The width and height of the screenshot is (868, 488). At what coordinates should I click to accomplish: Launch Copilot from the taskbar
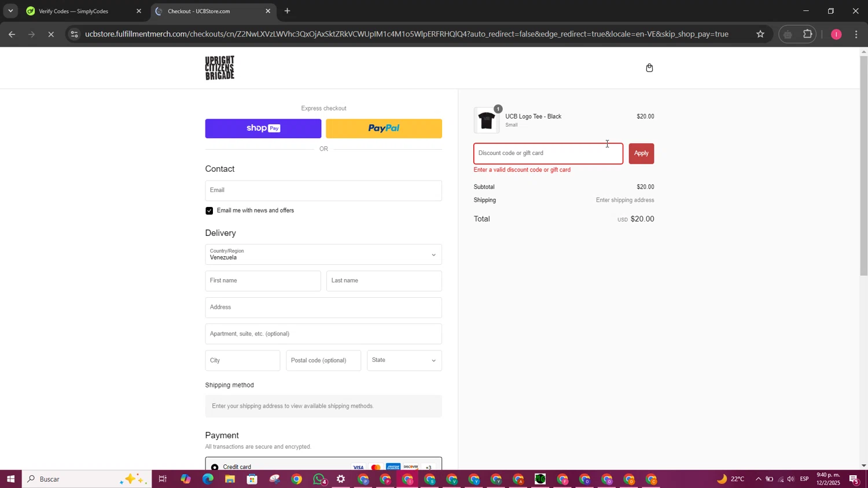tap(185, 479)
